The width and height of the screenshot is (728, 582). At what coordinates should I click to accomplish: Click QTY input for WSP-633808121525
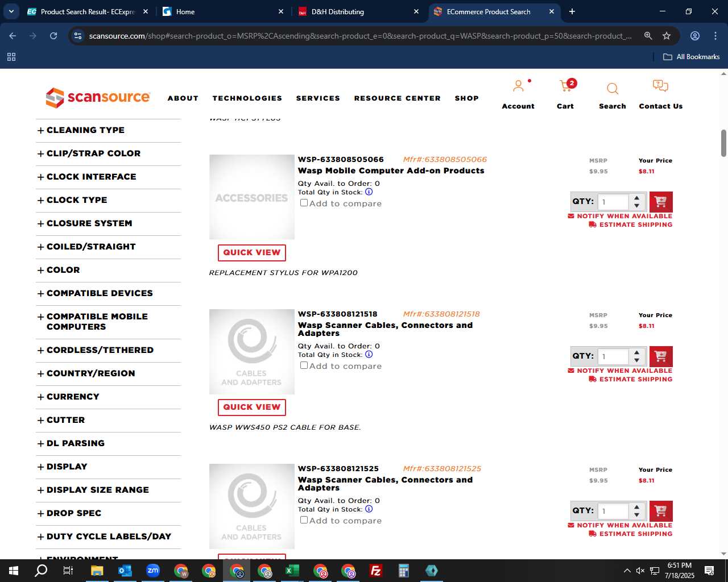coord(614,511)
